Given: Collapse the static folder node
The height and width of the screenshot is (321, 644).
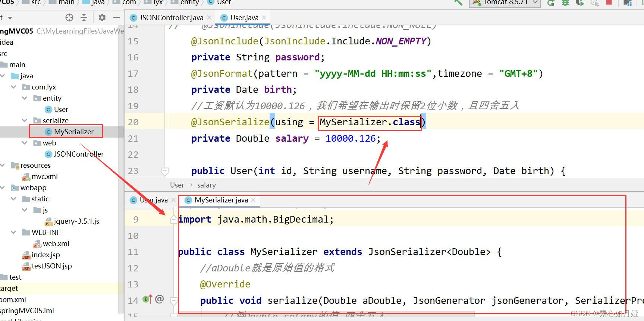Looking at the screenshot, I should (x=13, y=199).
